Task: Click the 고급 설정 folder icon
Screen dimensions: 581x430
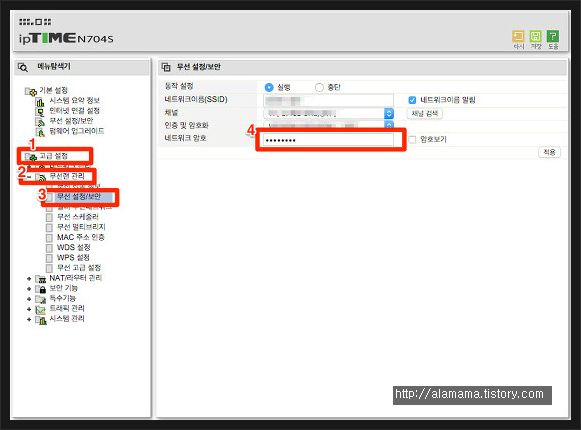Action: pyautogui.click(x=31, y=157)
